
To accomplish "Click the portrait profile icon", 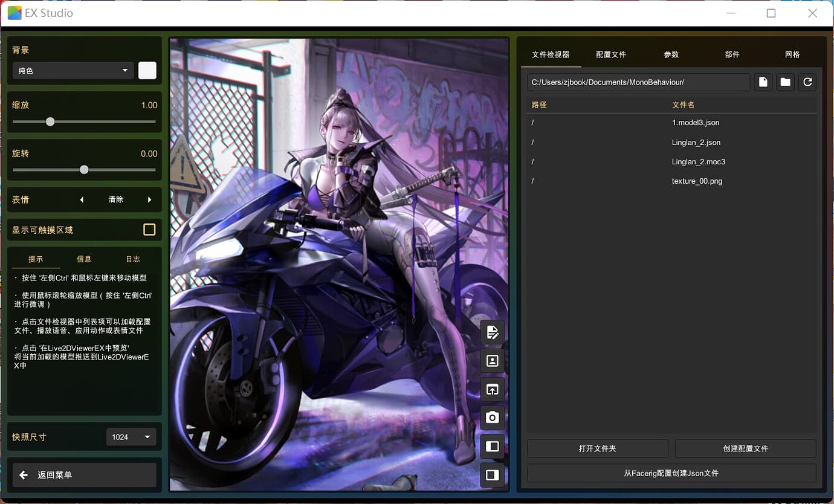I will click(x=493, y=361).
